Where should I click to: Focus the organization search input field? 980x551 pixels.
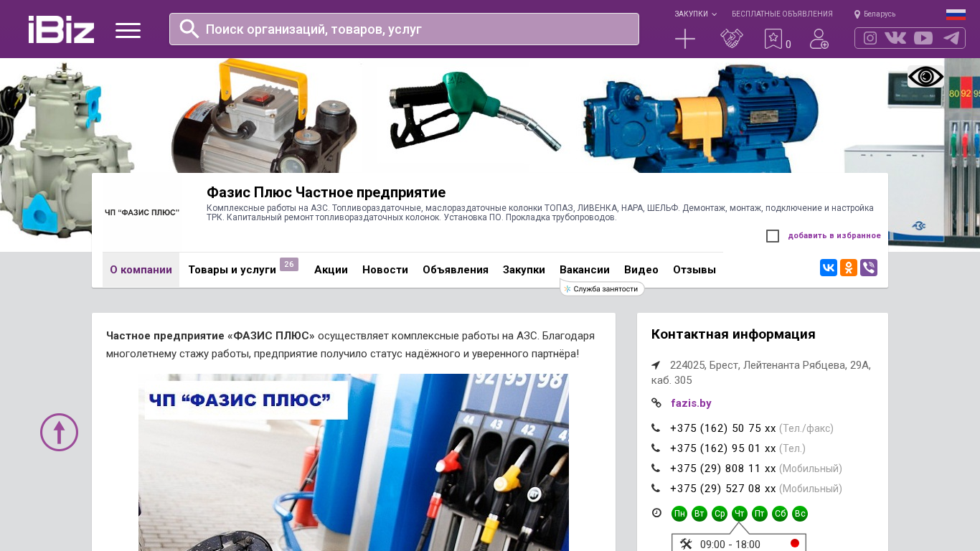click(404, 29)
